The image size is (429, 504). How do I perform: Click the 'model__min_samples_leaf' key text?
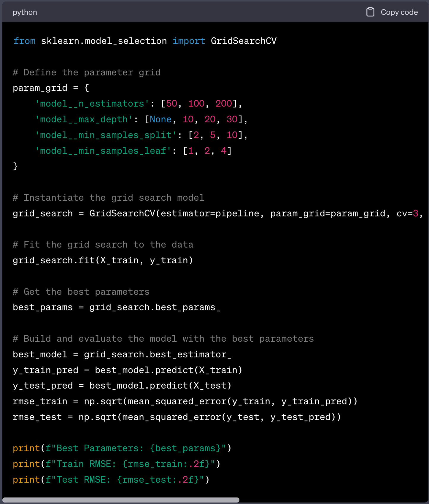[x=103, y=151]
